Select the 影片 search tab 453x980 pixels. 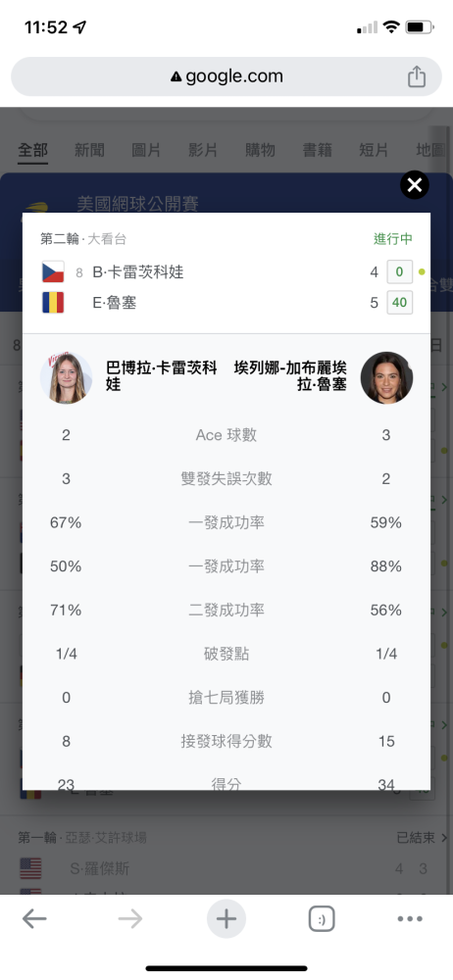[x=203, y=150]
